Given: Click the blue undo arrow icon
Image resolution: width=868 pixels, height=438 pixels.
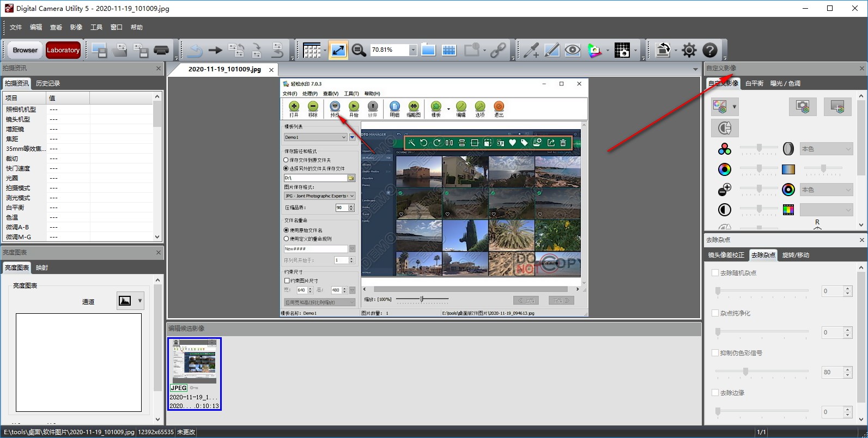Looking at the screenshot, I should 195,51.
